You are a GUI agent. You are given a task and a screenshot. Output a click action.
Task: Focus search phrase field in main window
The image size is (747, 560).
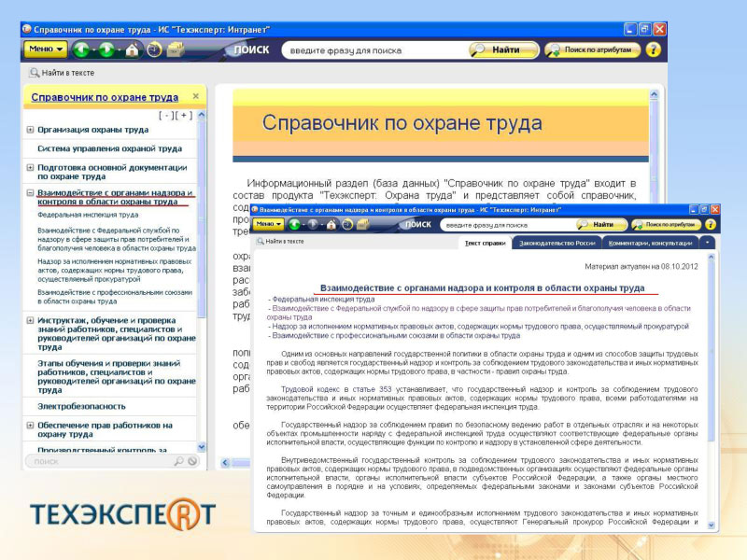[x=375, y=50]
